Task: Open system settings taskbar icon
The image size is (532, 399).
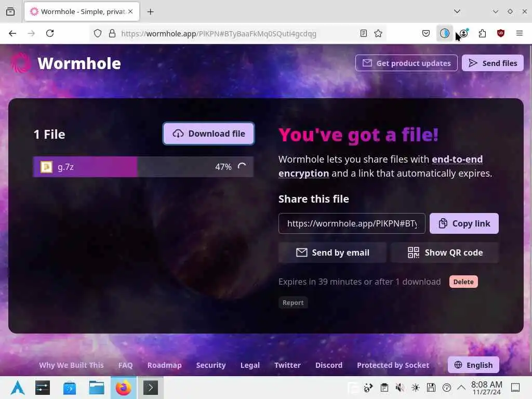Action: [x=43, y=388]
